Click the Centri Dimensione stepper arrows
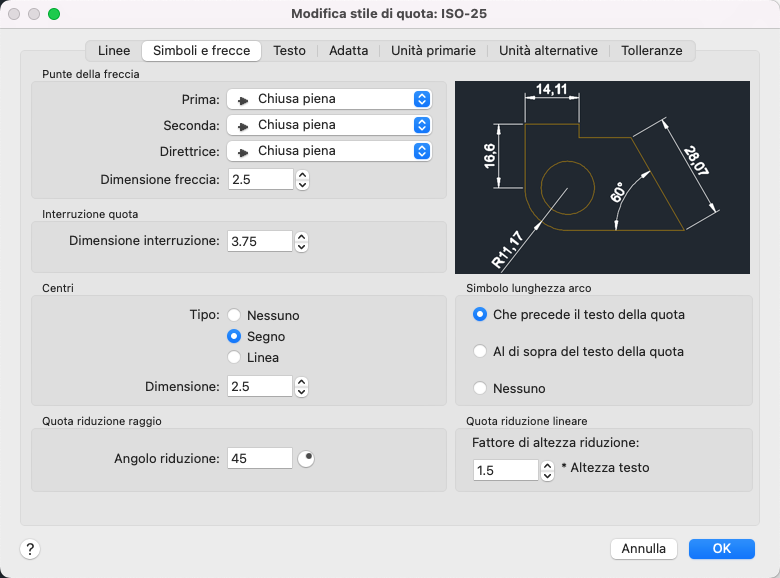The width and height of the screenshot is (780, 578). coord(303,386)
